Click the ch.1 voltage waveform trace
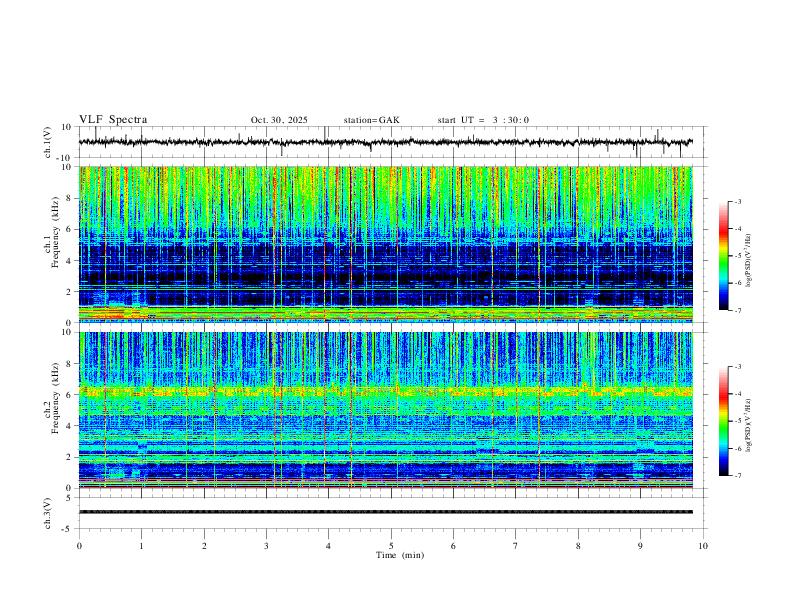792x612 pixels. [x=385, y=142]
